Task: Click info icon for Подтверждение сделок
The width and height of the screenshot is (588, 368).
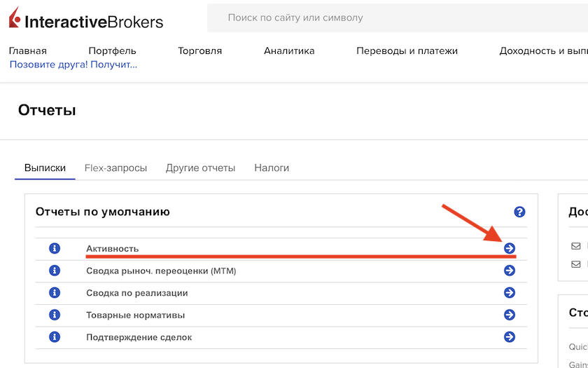Action: pyautogui.click(x=55, y=337)
